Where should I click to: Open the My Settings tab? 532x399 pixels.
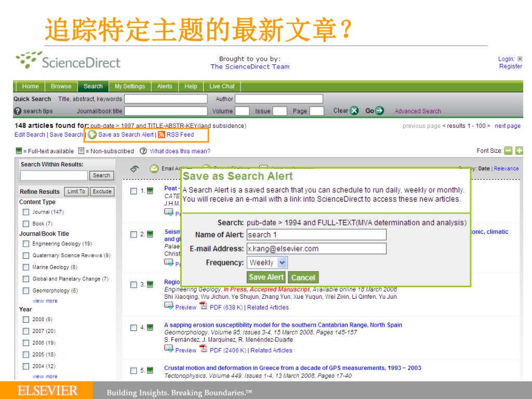(x=129, y=86)
